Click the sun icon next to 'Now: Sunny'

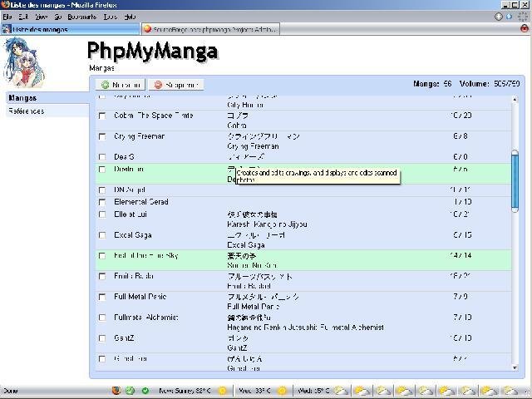[x=223, y=391]
